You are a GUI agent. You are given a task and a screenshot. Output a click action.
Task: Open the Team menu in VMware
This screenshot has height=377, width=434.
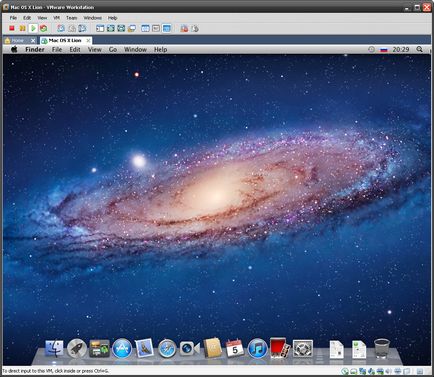point(71,18)
